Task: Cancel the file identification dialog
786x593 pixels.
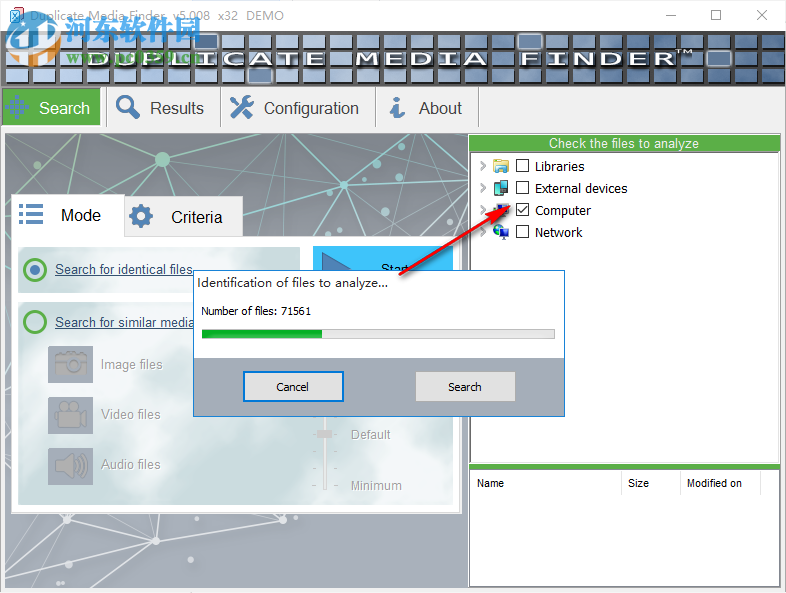Action: (293, 386)
